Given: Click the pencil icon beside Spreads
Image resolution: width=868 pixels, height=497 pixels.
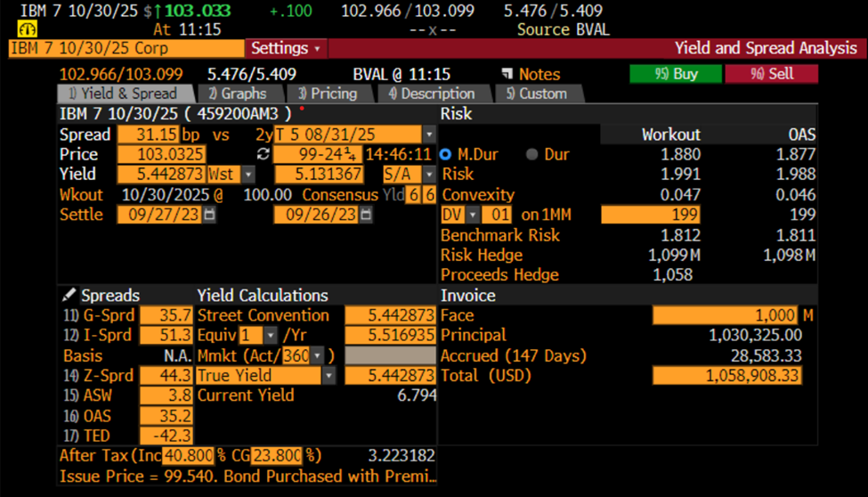Looking at the screenshot, I should [x=69, y=295].
